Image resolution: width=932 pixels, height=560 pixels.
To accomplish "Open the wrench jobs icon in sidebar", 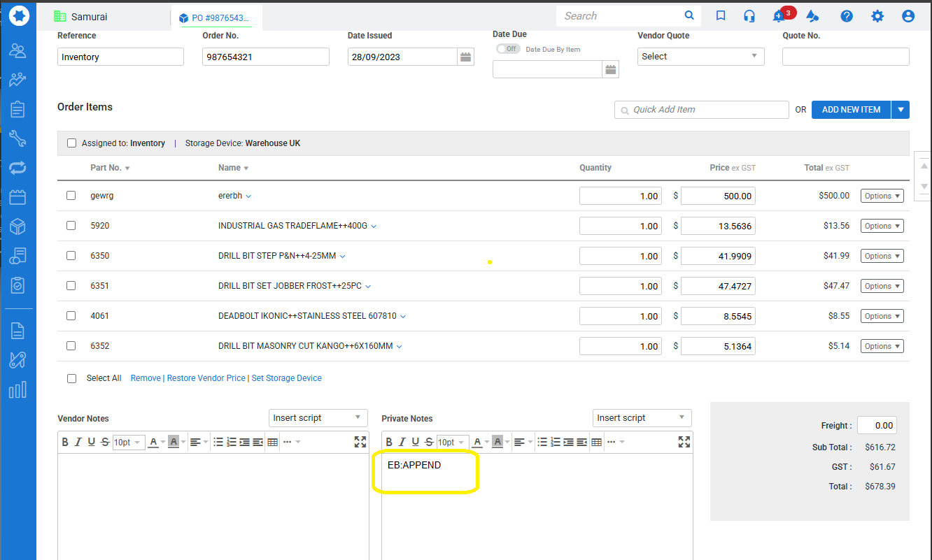I will tap(17, 138).
